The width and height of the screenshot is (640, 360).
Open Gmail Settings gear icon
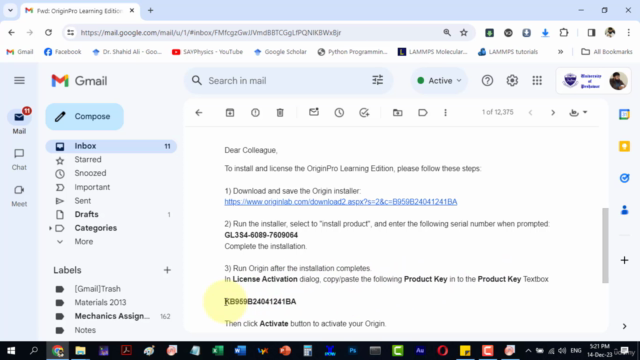coord(512,81)
